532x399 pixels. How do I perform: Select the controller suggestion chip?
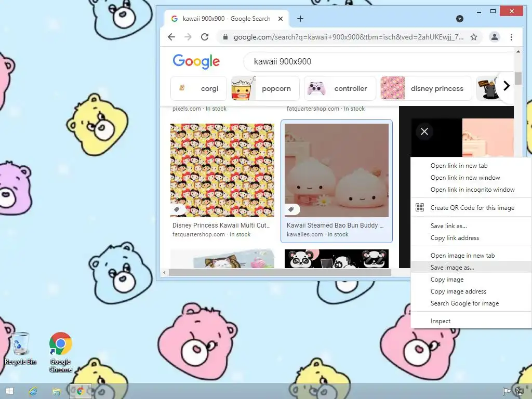pos(340,88)
